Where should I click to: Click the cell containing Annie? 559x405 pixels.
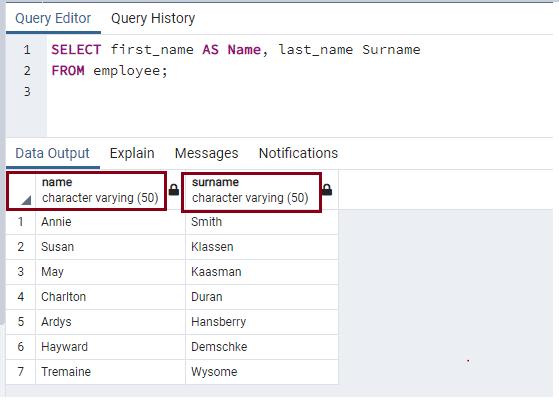111,222
